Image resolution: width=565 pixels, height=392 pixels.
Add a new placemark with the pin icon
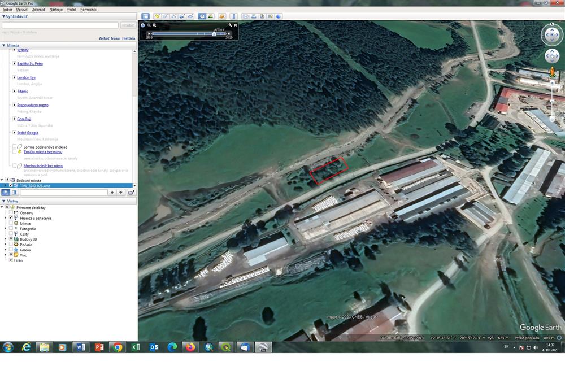[157, 16]
